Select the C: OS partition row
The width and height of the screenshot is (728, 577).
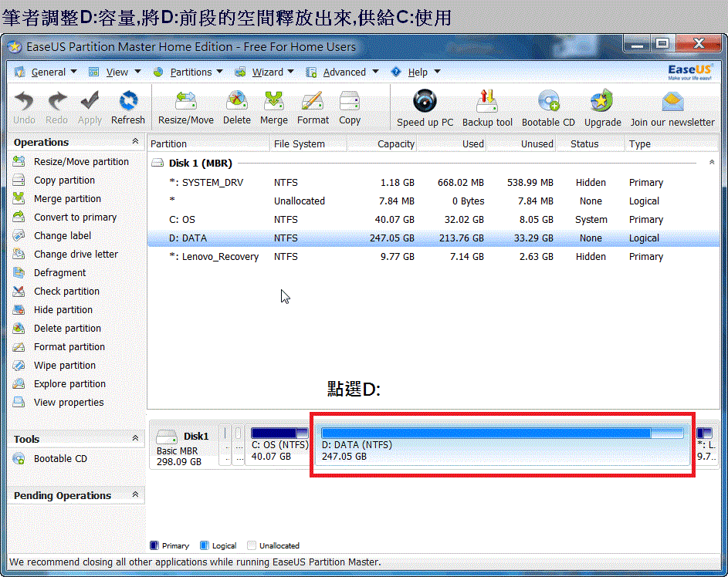click(433, 219)
